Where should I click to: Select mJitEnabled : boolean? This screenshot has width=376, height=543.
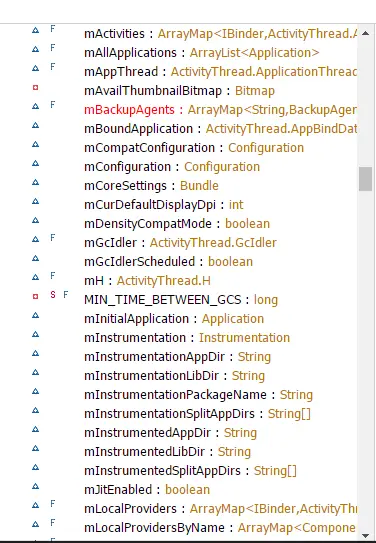pos(147,490)
